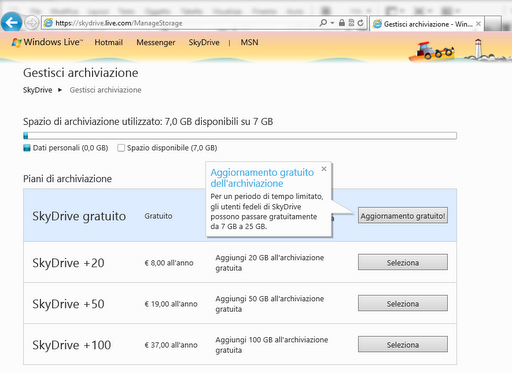Click the € 37,00 all'anno price
The width and height of the screenshot is (512, 373).
tap(171, 345)
